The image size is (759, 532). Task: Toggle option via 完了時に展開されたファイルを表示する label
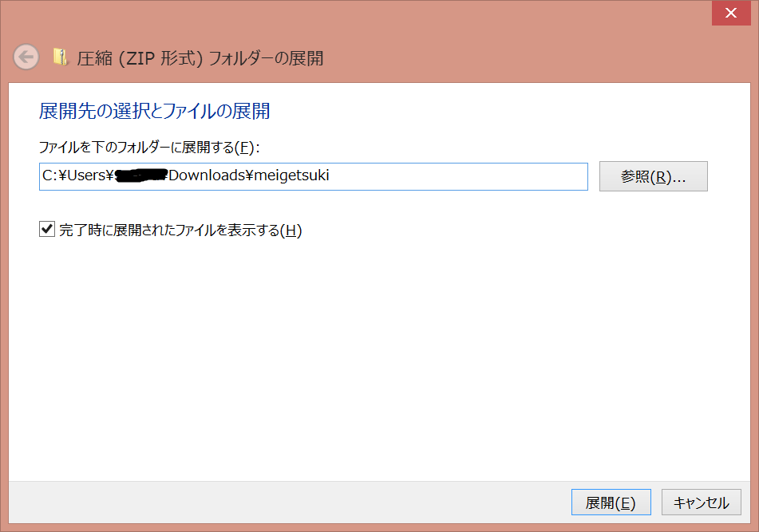click(x=180, y=230)
